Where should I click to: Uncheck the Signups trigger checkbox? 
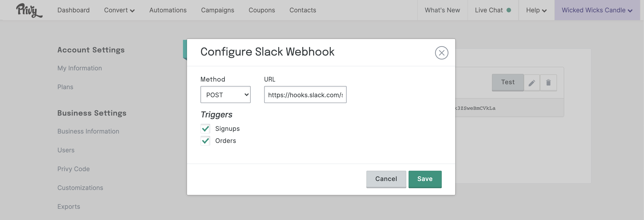click(x=205, y=129)
